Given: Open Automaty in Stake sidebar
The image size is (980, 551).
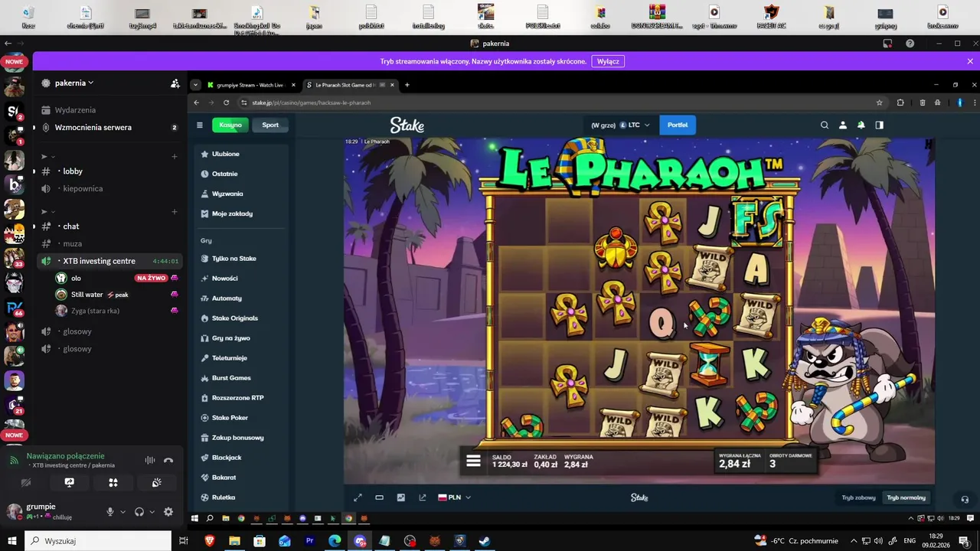Looking at the screenshot, I should point(240,298).
